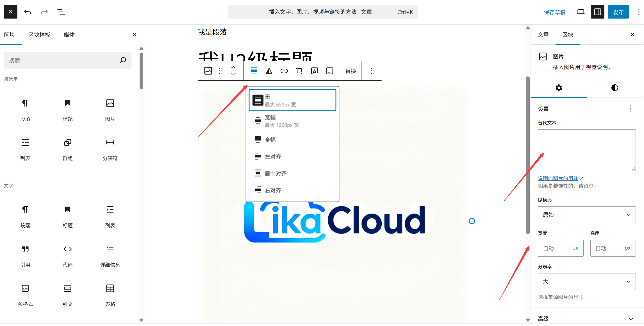This screenshot has height=326, width=644.
Task: Switch to 区块 tab in sidebar
Action: pyautogui.click(x=568, y=35)
